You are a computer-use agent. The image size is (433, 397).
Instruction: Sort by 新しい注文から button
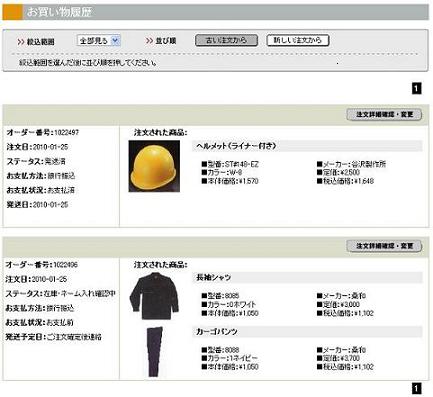click(x=298, y=40)
